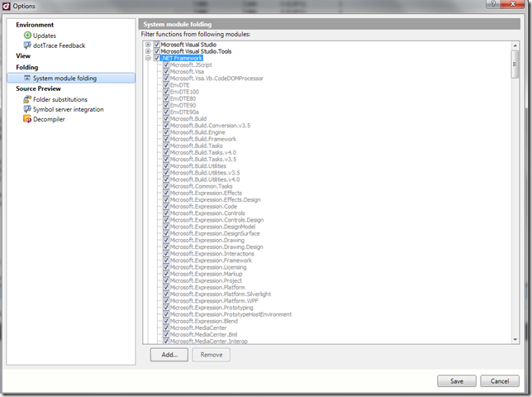Screen dimensions: 532x397
Task: Select Microsoft.Expression.Interactions row
Action: 212,254
